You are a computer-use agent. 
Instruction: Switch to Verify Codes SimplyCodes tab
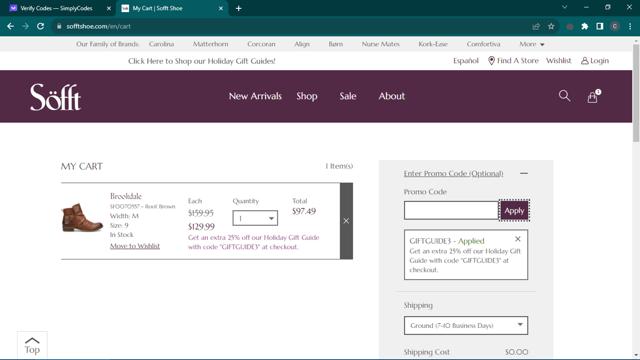(x=57, y=8)
